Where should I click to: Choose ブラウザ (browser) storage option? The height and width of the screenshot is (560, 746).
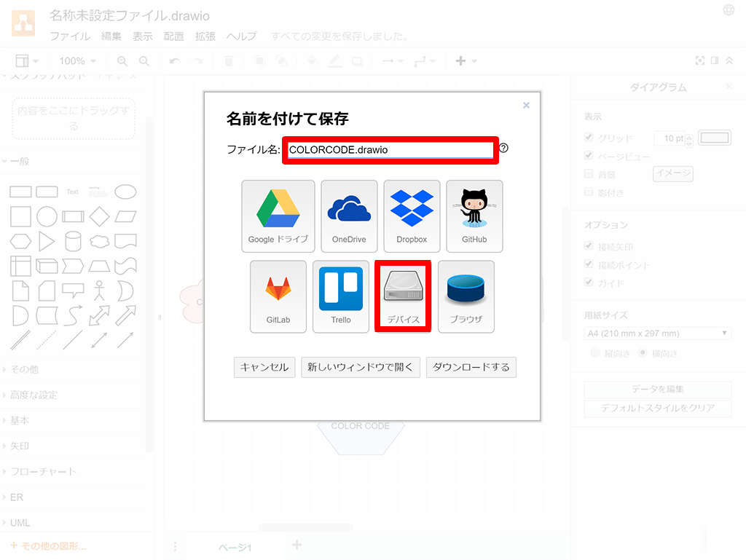coord(466,296)
